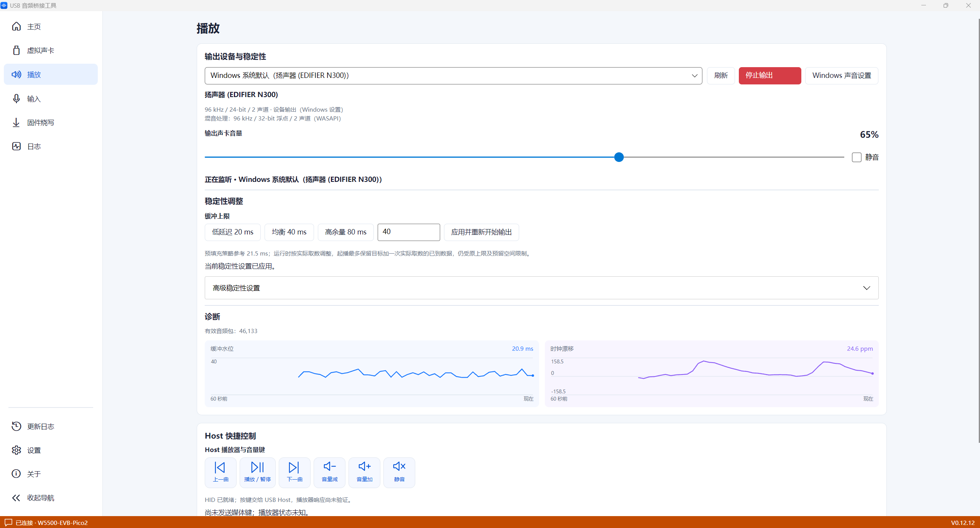Screen dimensions: 980x528
Task: Click 下一曲 next track button
Action: pos(294,472)
